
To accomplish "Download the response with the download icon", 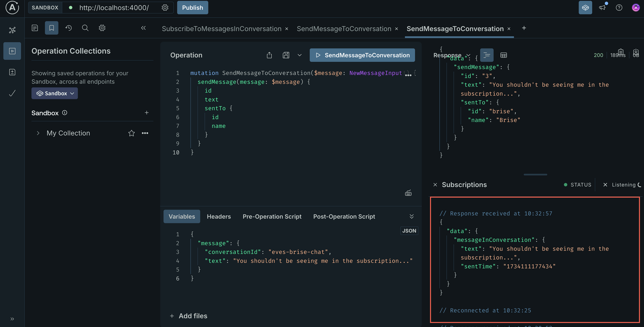I will coord(636,53).
